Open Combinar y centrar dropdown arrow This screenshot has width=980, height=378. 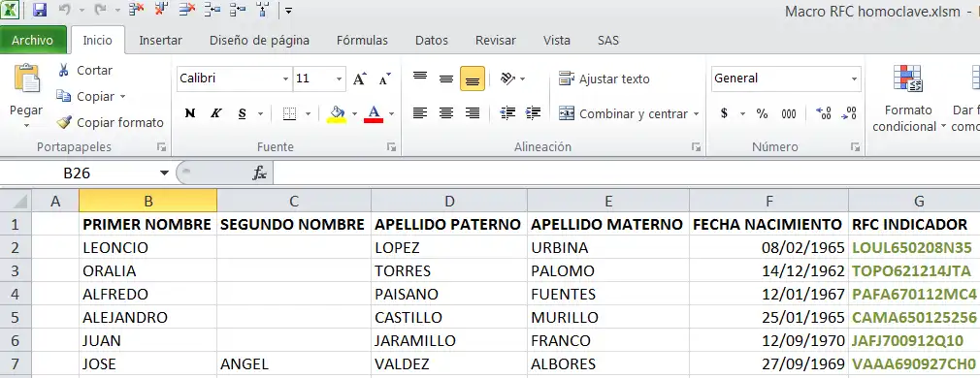(x=696, y=114)
